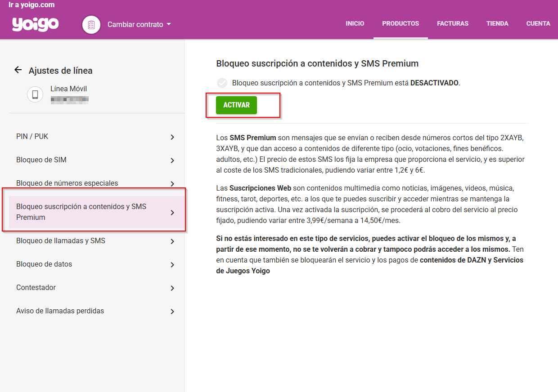The width and height of the screenshot is (558, 392).
Task: Click the chevron next to Contestador
Action: click(172, 288)
